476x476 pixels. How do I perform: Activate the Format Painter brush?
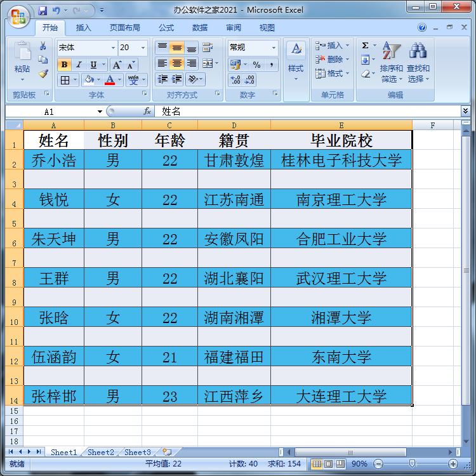tap(43, 74)
